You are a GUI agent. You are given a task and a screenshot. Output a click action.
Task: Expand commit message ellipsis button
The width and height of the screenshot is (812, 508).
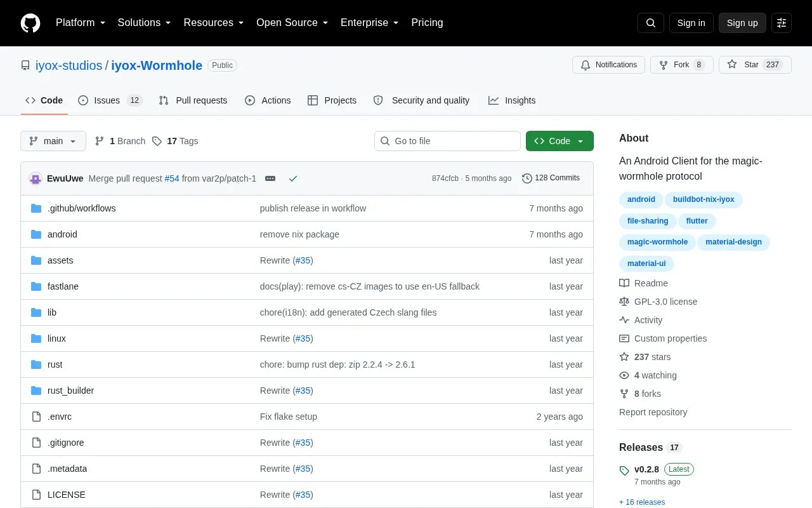point(270,178)
